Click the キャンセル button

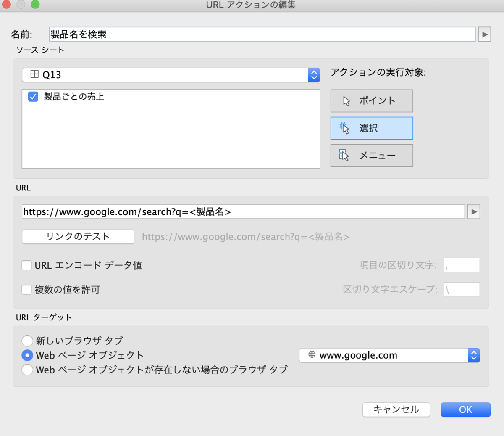[x=396, y=410]
